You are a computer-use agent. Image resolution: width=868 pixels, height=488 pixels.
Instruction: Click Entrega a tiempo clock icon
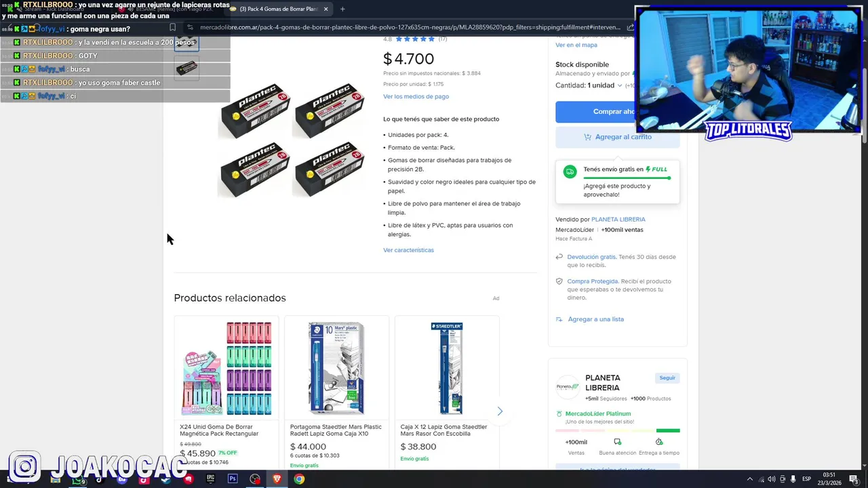658,442
